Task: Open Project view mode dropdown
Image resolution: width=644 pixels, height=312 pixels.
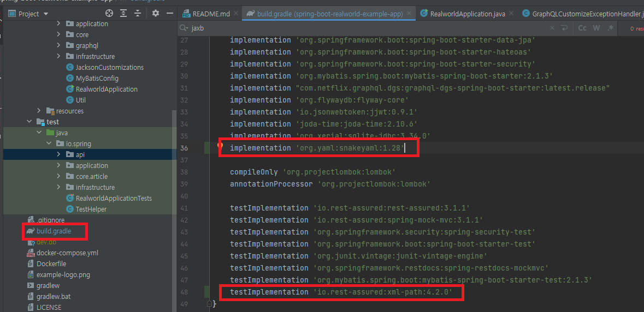Action: (x=45, y=14)
